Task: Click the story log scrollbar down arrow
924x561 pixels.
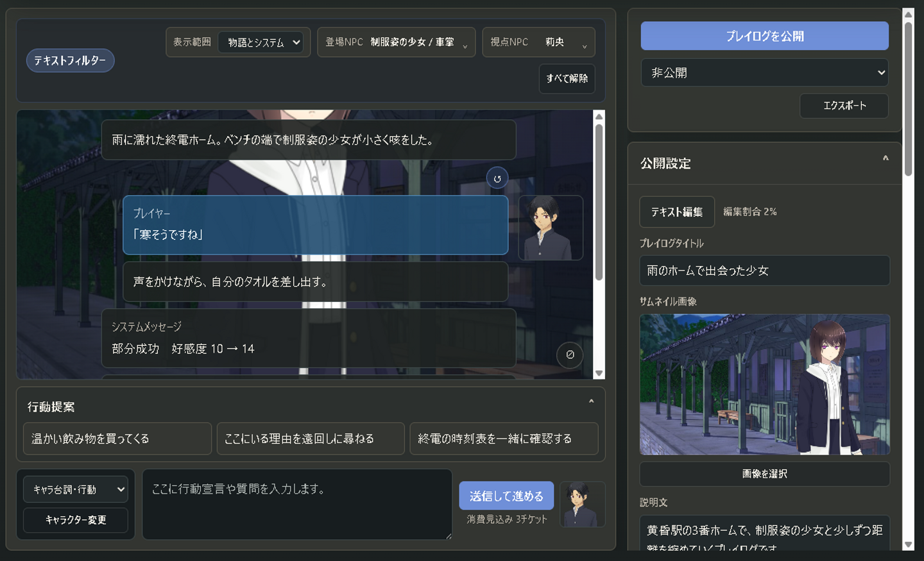Action: click(599, 373)
